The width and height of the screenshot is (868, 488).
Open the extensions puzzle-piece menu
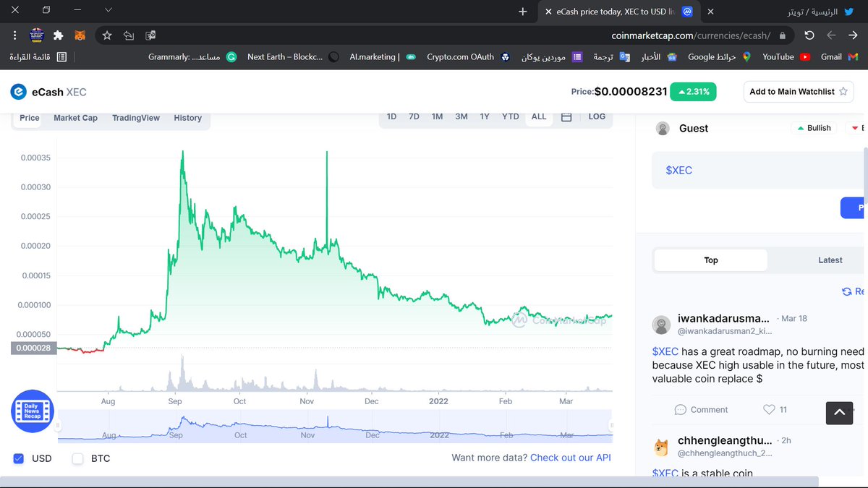point(59,35)
